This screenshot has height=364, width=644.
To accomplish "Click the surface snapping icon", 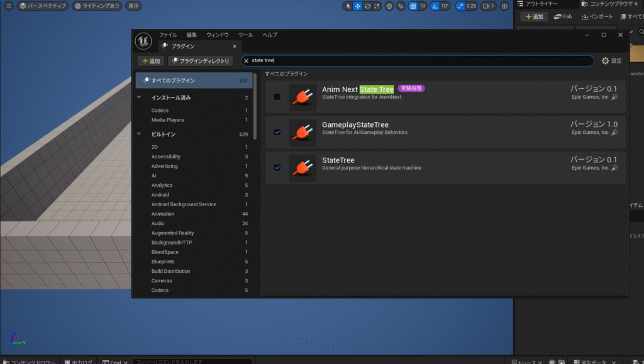I will click(401, 6).
